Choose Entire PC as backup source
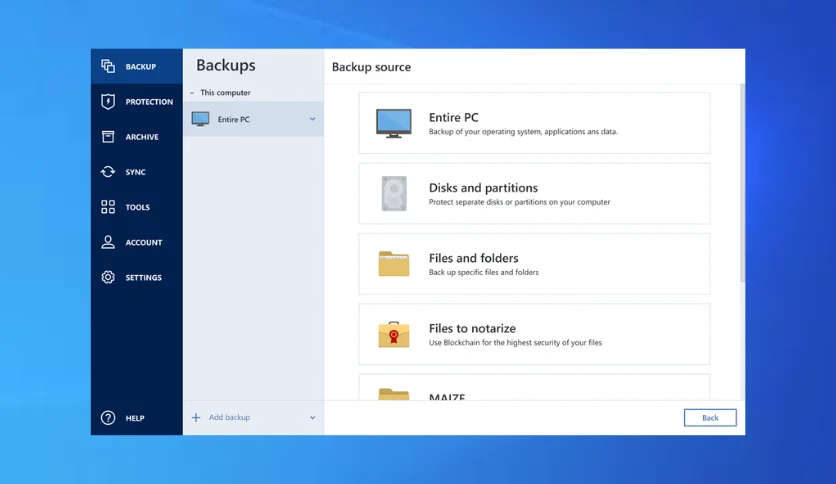836x484 pixels. 534,123
